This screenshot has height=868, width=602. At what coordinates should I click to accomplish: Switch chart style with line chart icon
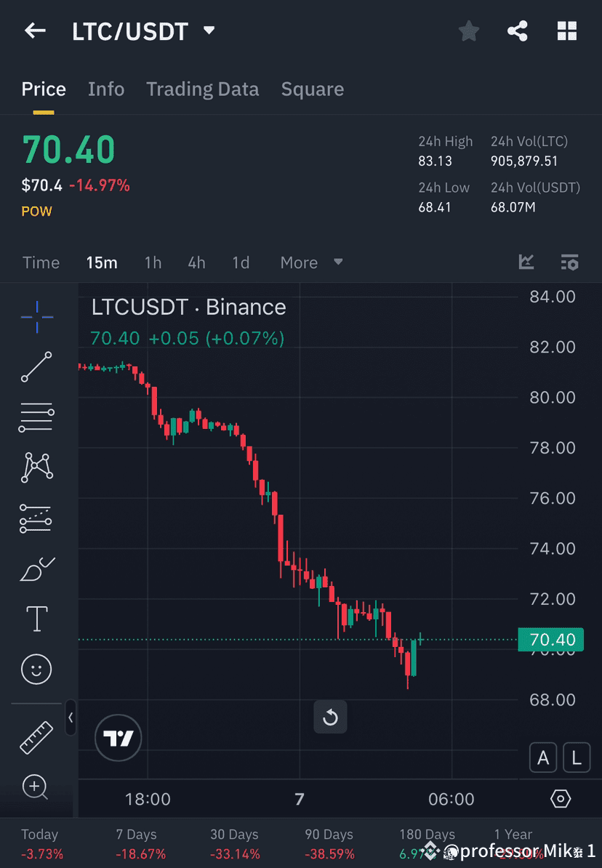526,262
